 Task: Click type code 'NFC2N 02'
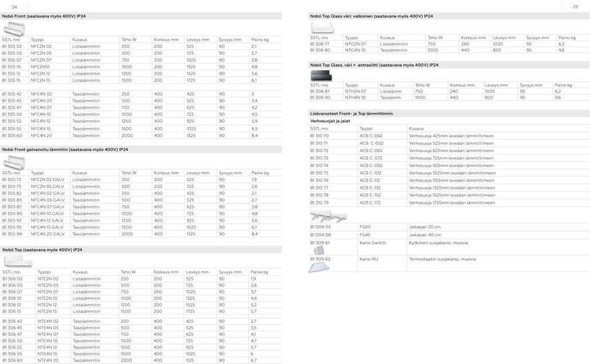41,47
